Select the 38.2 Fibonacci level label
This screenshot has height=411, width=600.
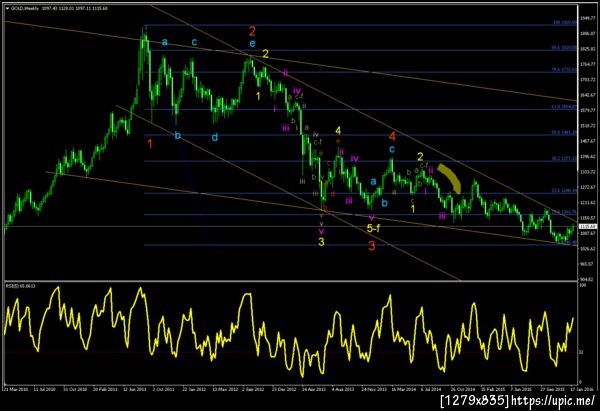point(564,158)
